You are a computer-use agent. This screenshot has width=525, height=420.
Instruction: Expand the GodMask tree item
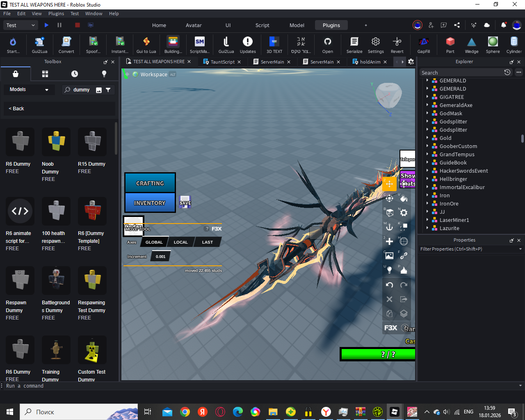(x=427, y=113)
